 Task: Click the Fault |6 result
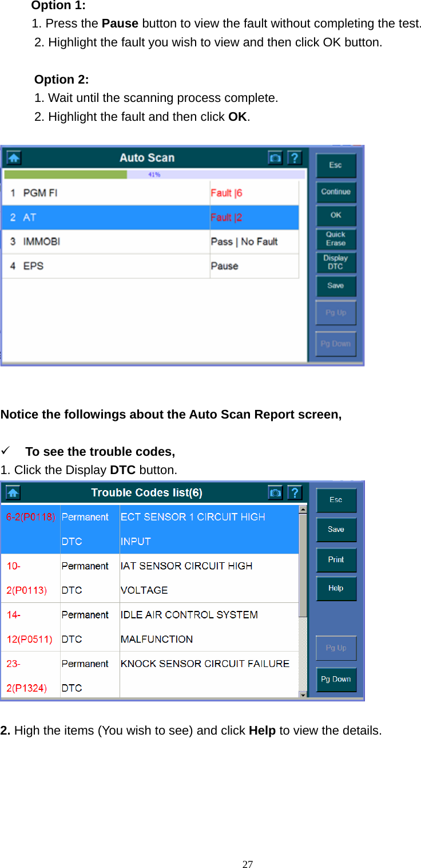(x=227, y=193)
